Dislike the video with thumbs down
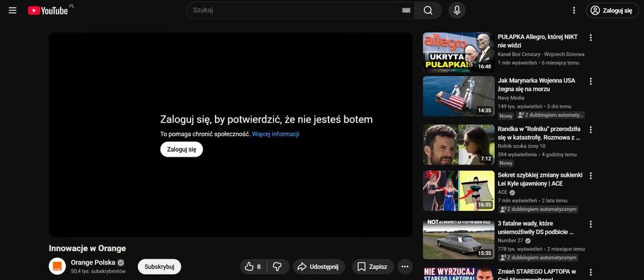 coord(277,267)
